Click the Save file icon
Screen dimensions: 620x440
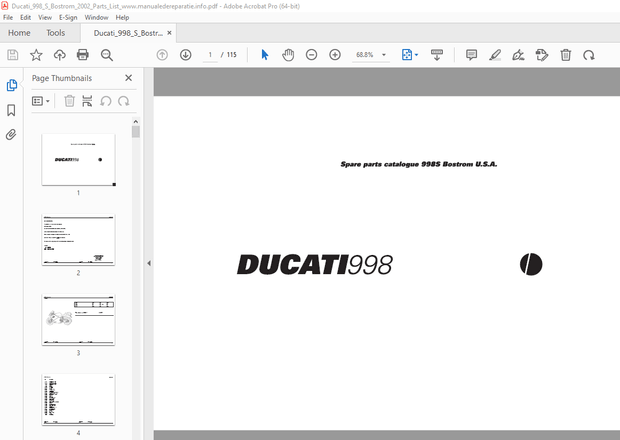tap(13, 55)
